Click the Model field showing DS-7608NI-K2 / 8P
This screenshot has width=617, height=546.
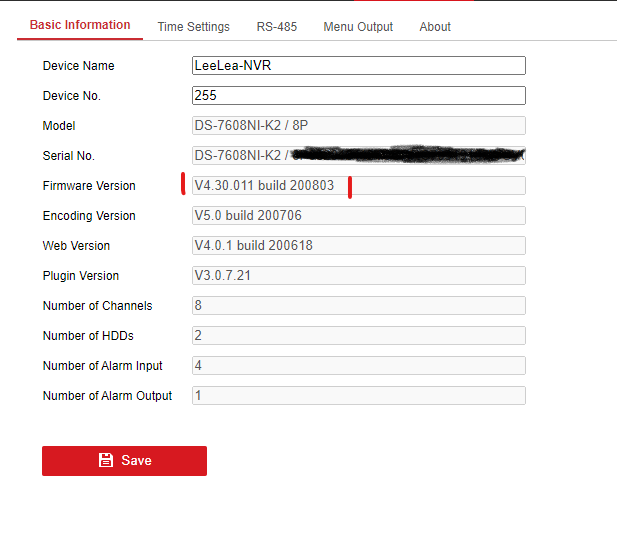[x=358, y=126]
